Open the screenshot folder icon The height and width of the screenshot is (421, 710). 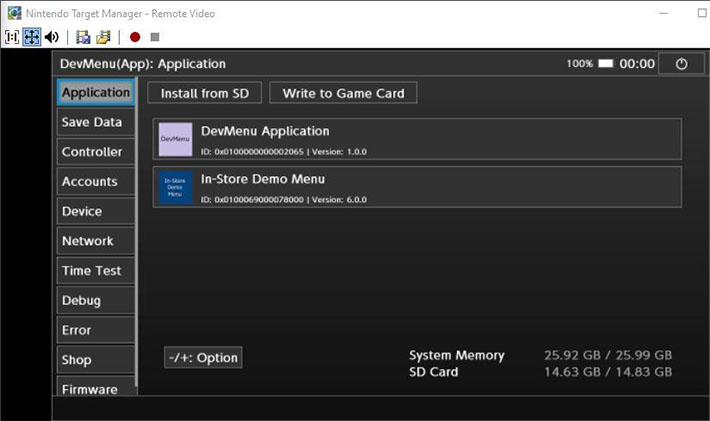(x=103, y=37)
